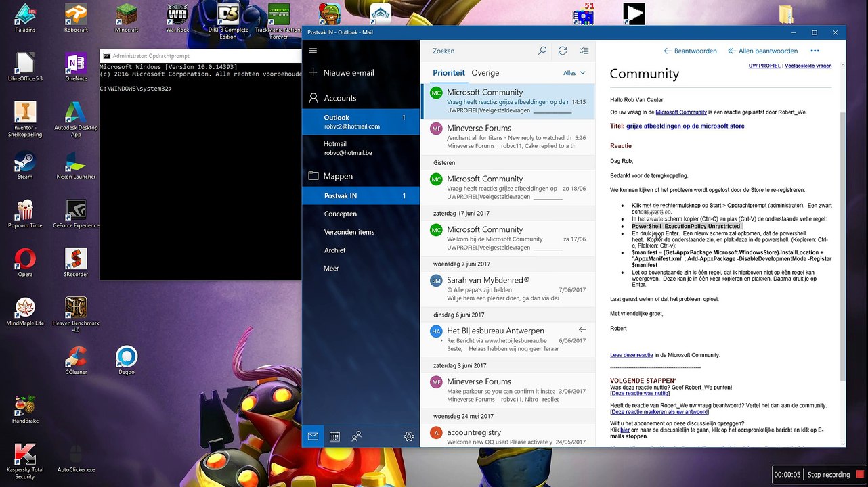Open the accountregistry email

point(507,436)
